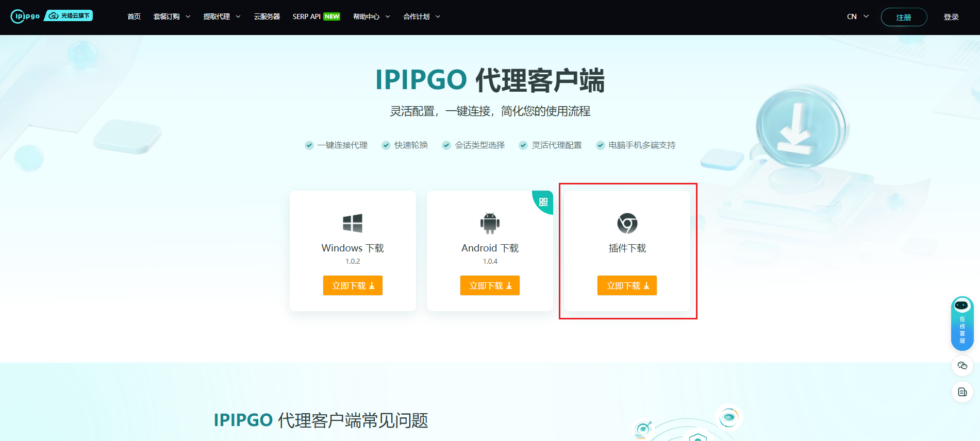Open SERP API NEW menu item
This screenshot has height=441, width=980.
316,16
